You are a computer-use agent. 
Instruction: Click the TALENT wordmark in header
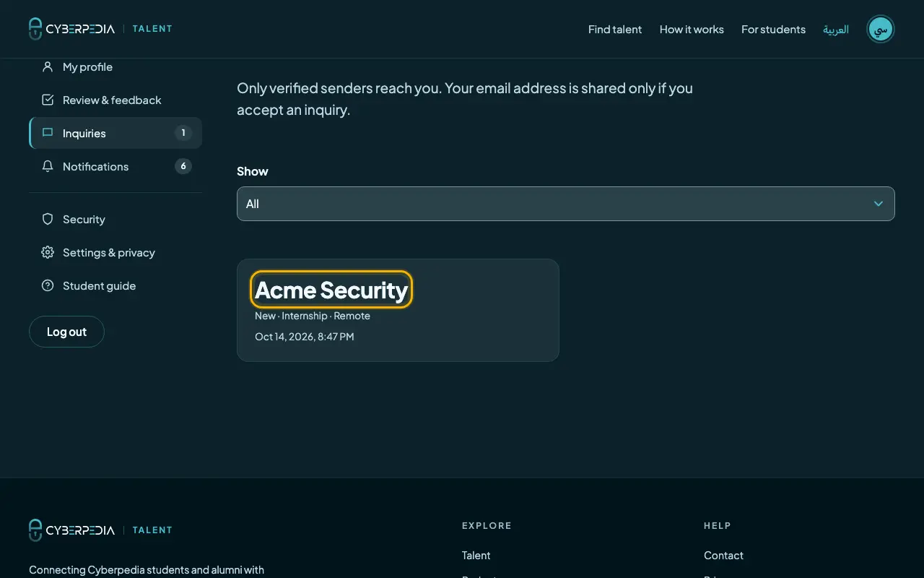pos(152,29)
